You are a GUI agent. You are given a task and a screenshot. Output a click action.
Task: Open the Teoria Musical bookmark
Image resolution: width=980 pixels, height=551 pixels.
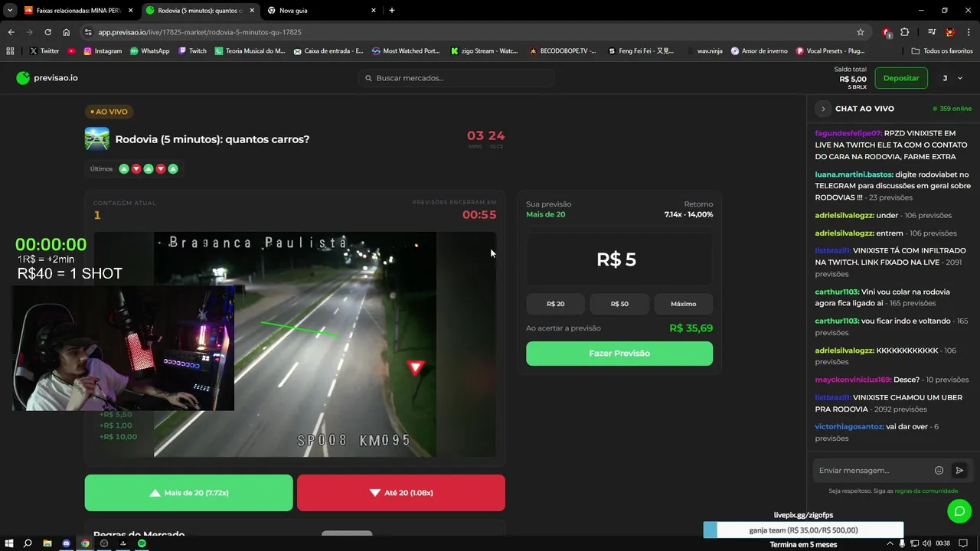tap(250, 51)
